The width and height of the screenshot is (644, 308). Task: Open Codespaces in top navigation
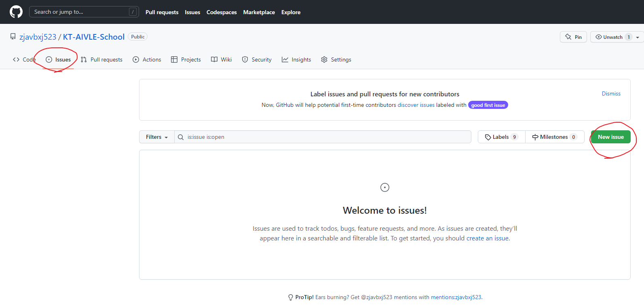pos(222,12)
